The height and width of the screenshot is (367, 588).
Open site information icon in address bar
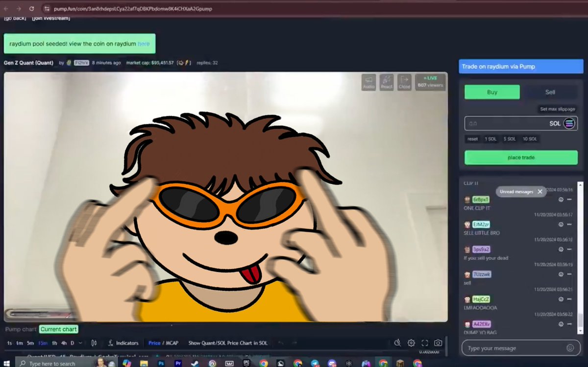47,9
